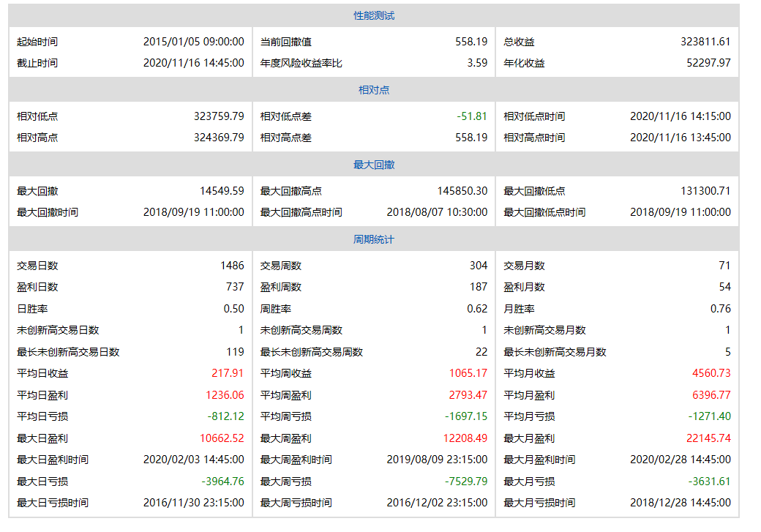The width and height of the screenshot is (761, 532).
Task: Click the 最大回撤低点时间 label
Action: [544, 213]
